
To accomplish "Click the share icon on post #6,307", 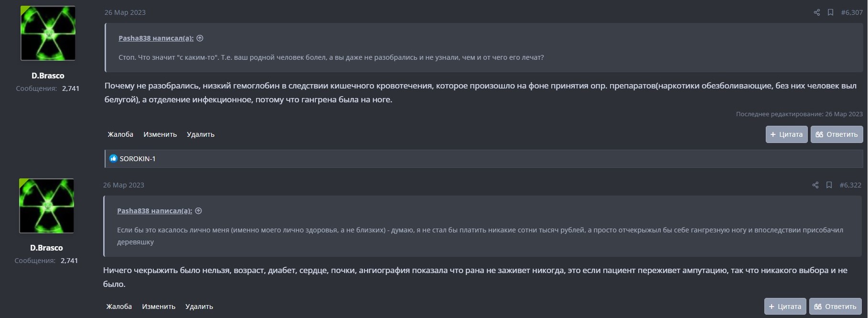I will (817, 13).
